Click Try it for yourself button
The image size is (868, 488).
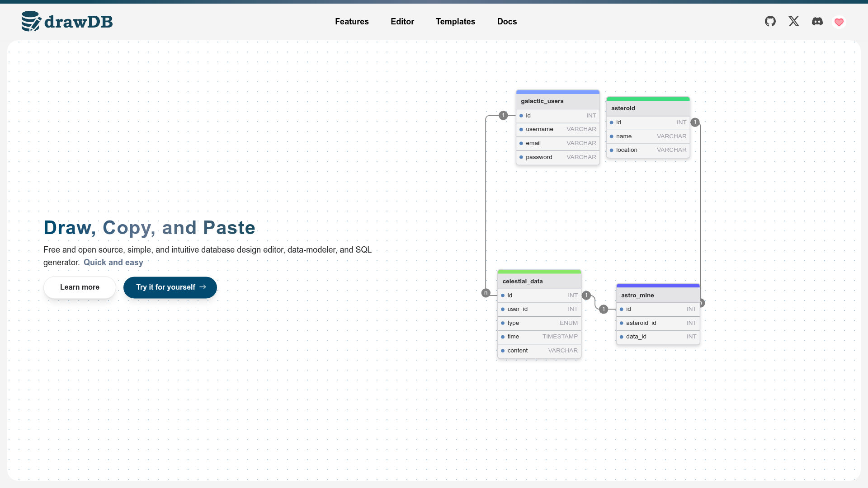click(170, 287)
